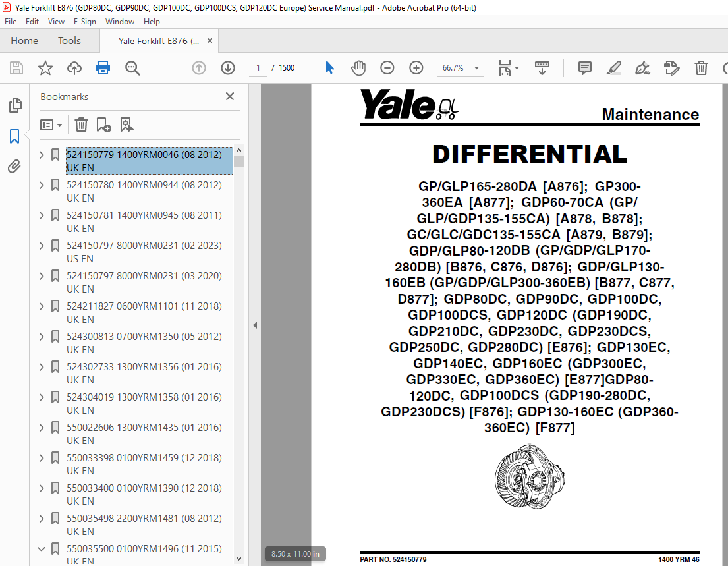Expand the 524150780 1400YRM0944 bookmark

[x=42, y=185]
